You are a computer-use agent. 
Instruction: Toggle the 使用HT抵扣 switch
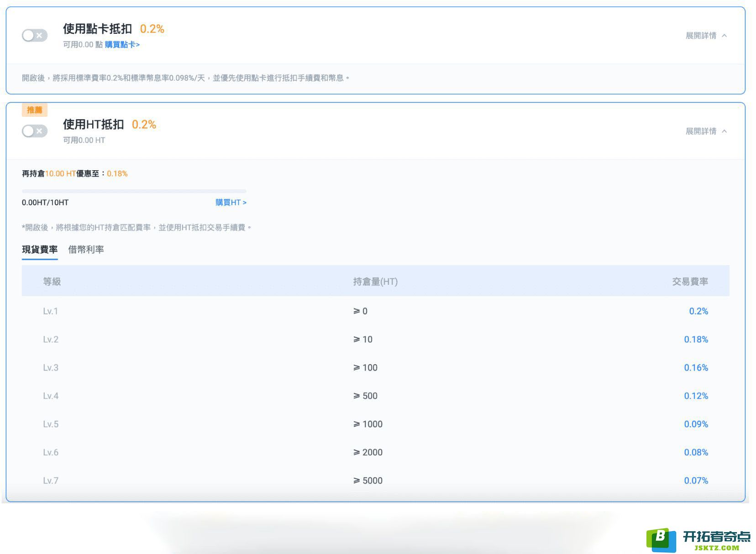(35, 131)
